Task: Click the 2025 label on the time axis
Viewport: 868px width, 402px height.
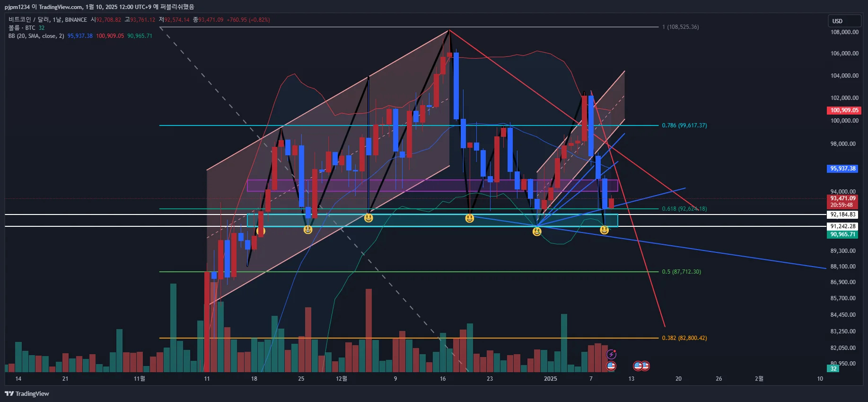Action: coord(550,379)
